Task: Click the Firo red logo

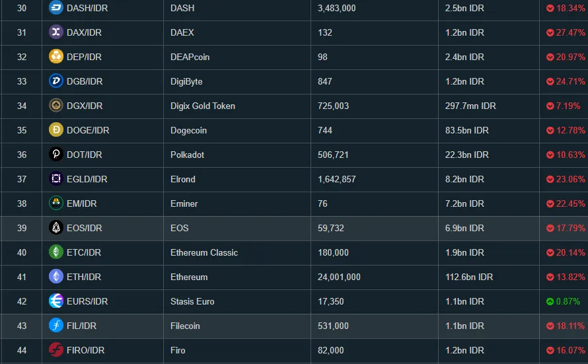Action: (56, 349)
